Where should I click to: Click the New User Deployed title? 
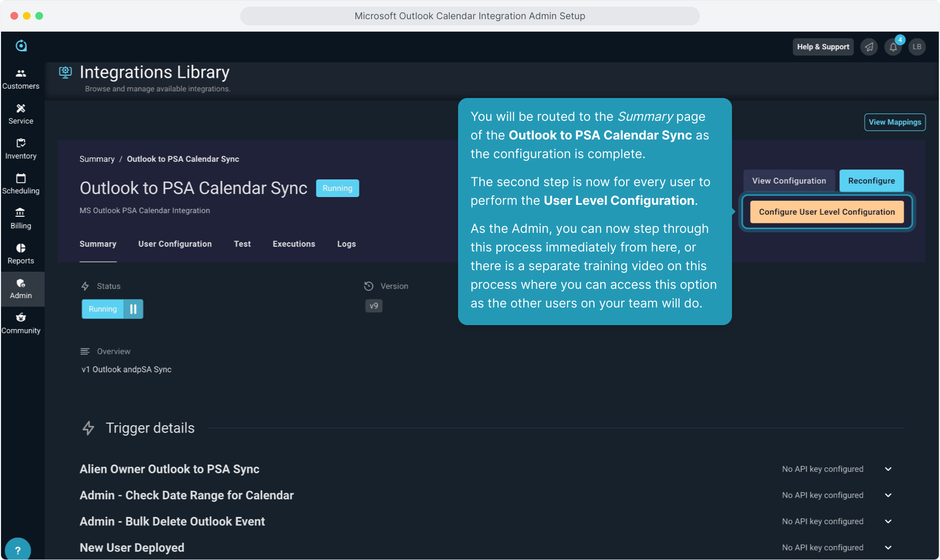[x=132, y=548]
